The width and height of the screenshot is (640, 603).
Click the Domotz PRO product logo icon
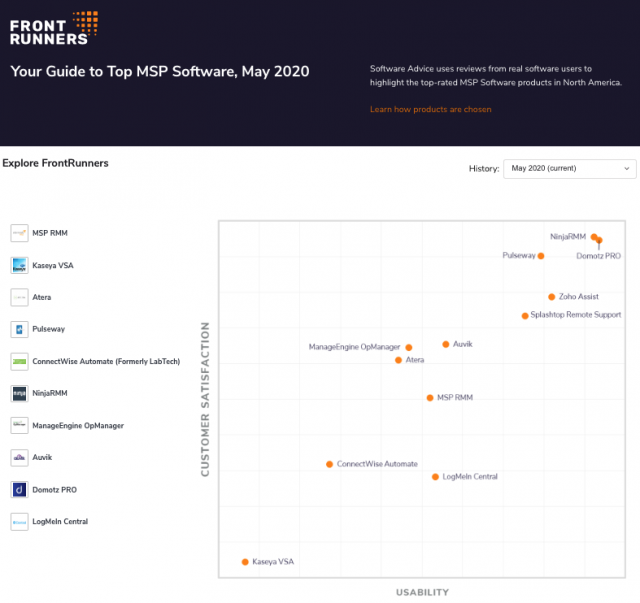point(19,490)
